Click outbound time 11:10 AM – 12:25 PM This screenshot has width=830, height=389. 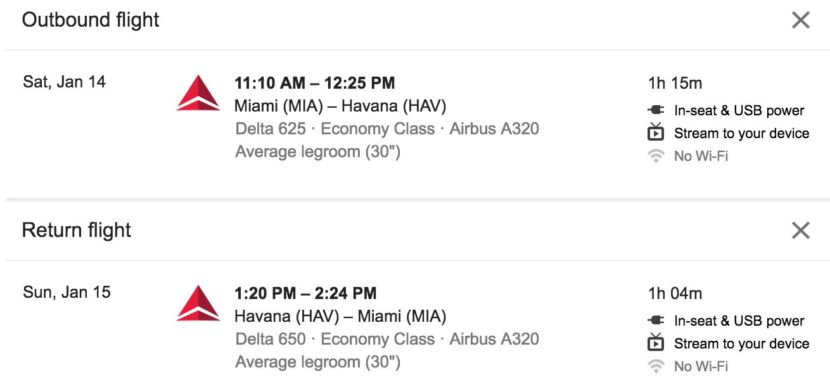click(x=314, y=83)
